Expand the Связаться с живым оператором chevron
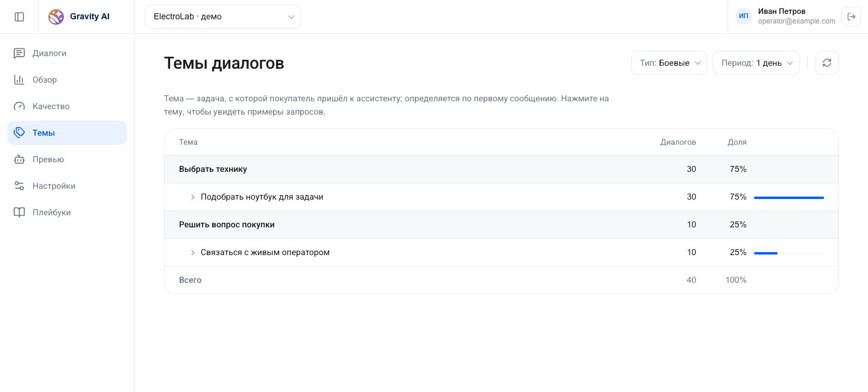Image resolution: width=868 pixels, height=392 pixels. (x=193, y=253)
